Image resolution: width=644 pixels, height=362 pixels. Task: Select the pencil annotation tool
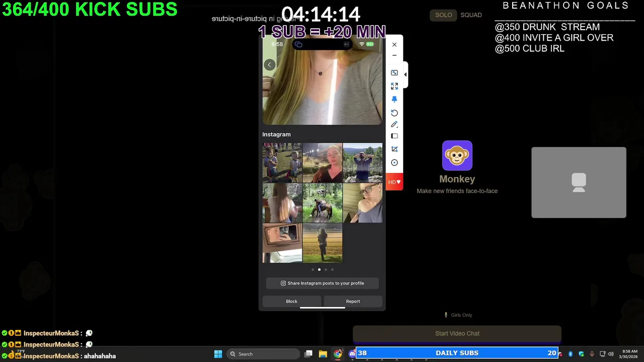click(394, 124)
